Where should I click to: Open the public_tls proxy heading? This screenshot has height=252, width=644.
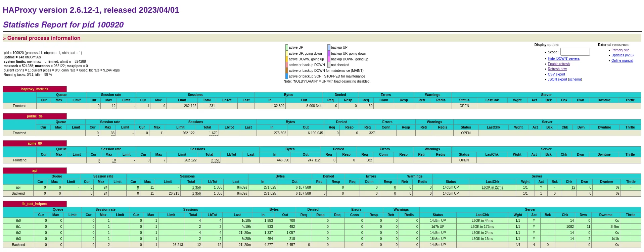pos(35,116)
